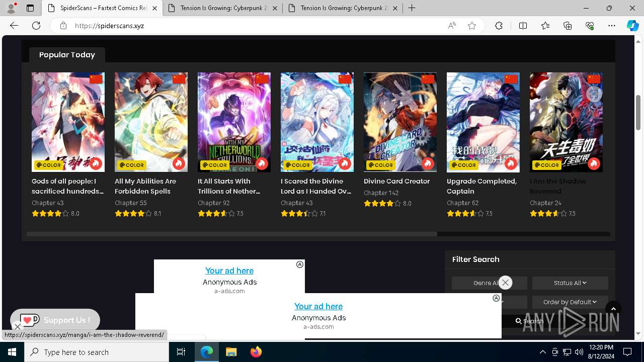The width and height of the screenshot is (644, 362).
Task: Open volume control in system tray
Action: coord(579,352)
